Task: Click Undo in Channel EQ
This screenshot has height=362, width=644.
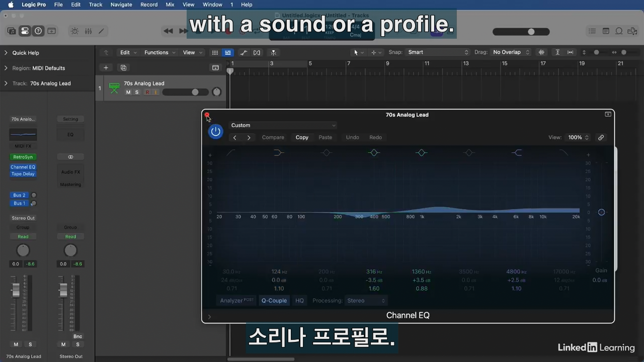Action: [353, 137]
